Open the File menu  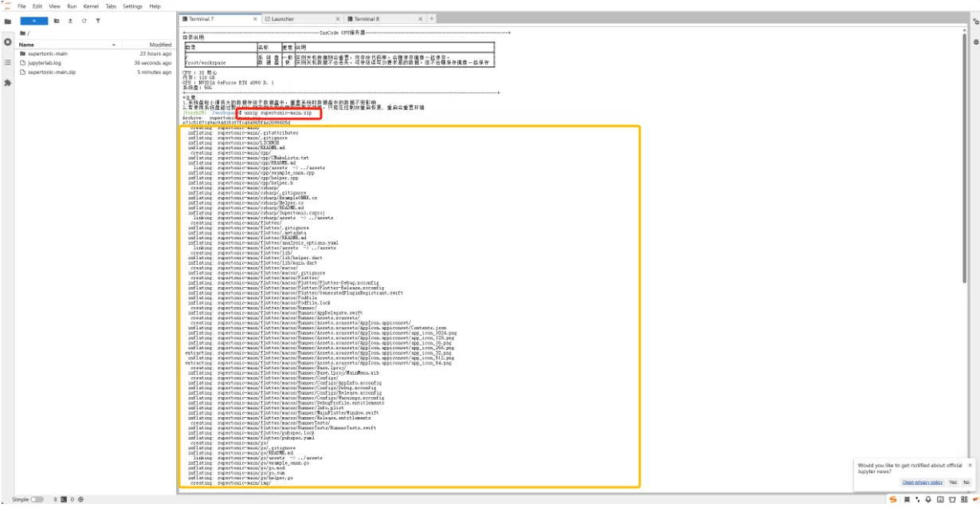tap(22, 6)
